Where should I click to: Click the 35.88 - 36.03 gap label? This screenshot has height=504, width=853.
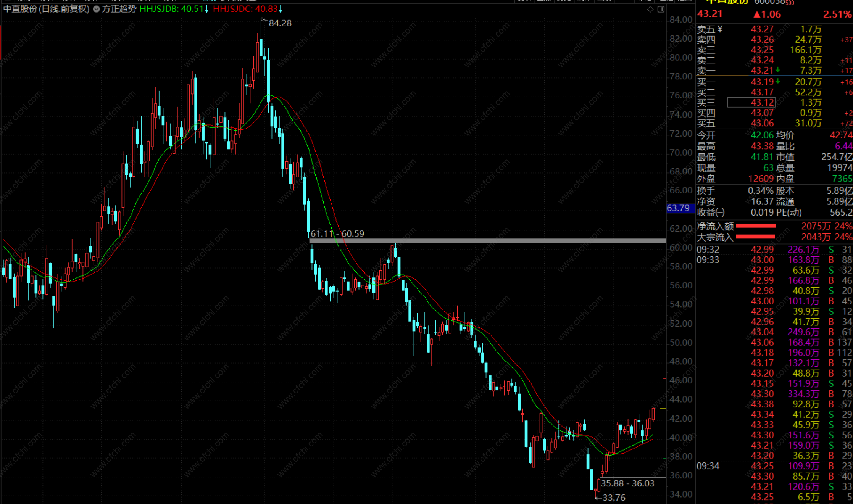627,483
